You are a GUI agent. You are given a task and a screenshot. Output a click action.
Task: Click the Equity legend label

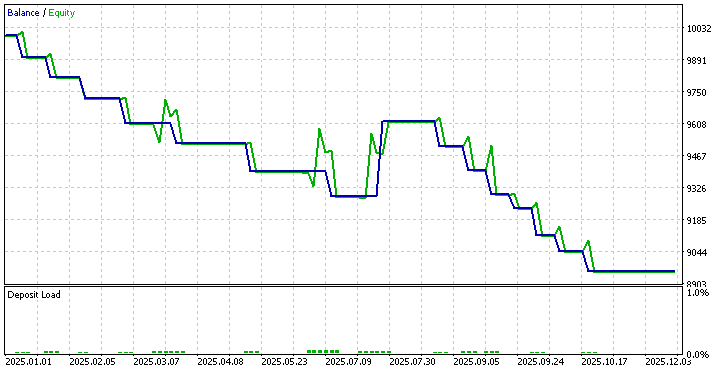coord(62,13)
